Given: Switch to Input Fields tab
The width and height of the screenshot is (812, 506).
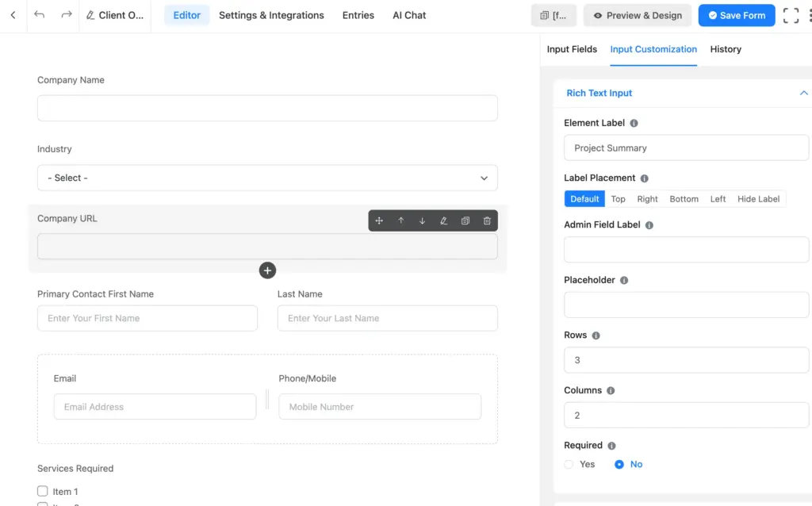Looking at the screenshot, I should tap(572, 49).
